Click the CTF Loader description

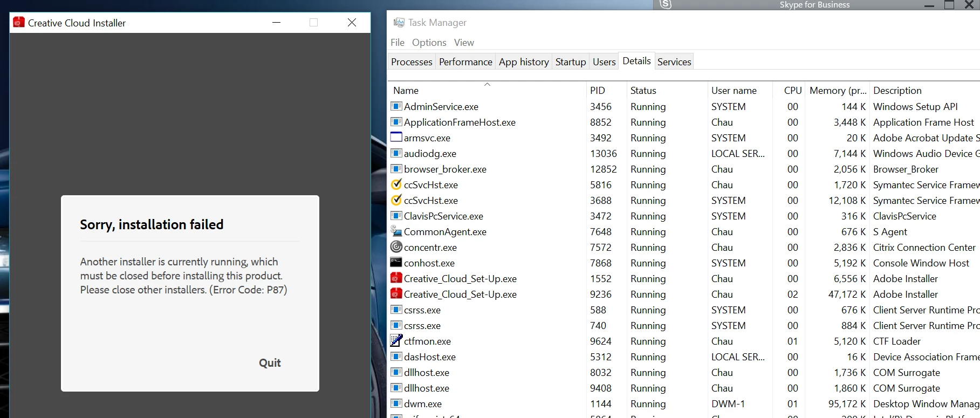click(897, 341)
